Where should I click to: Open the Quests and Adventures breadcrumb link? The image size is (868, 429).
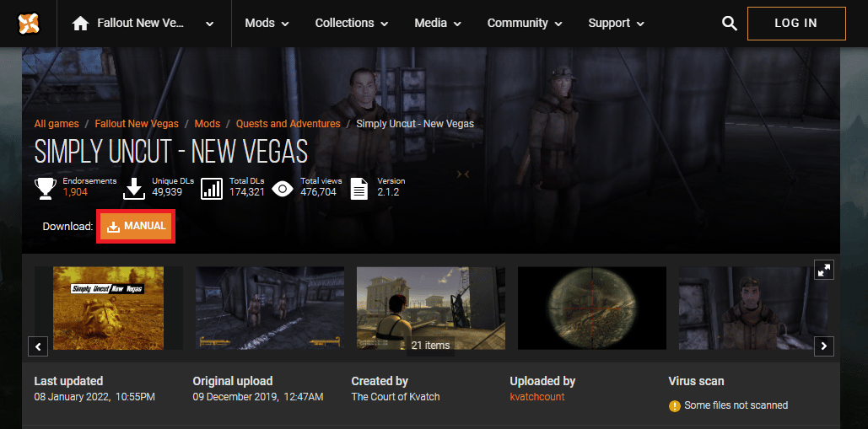(288, 124)
